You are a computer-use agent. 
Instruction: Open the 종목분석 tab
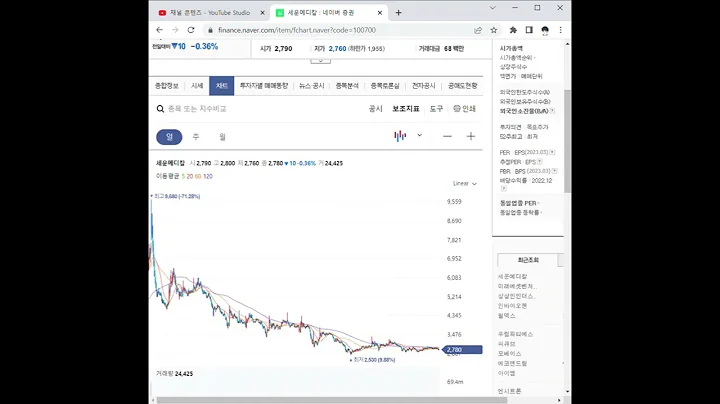click(347, 86)
